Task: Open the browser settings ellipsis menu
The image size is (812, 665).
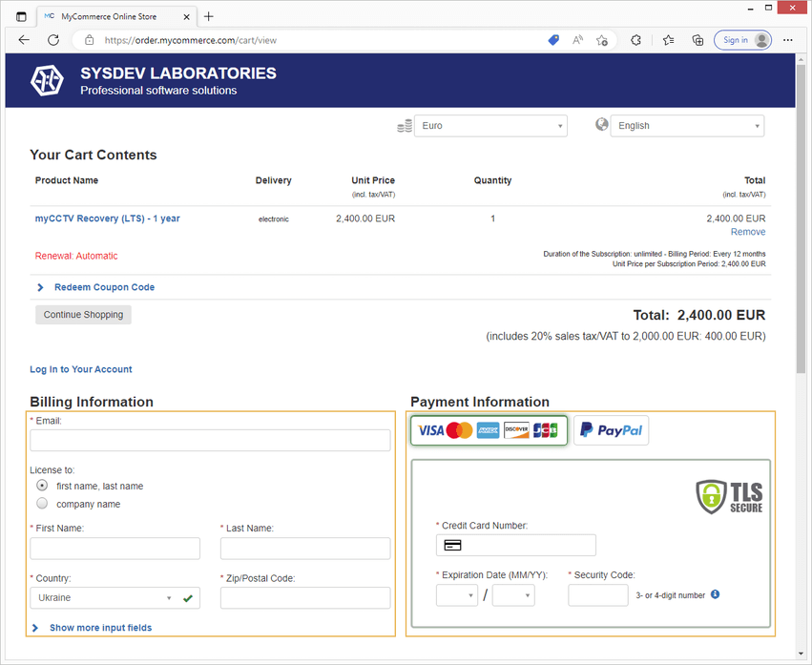Action: click(x=787, y=40)
